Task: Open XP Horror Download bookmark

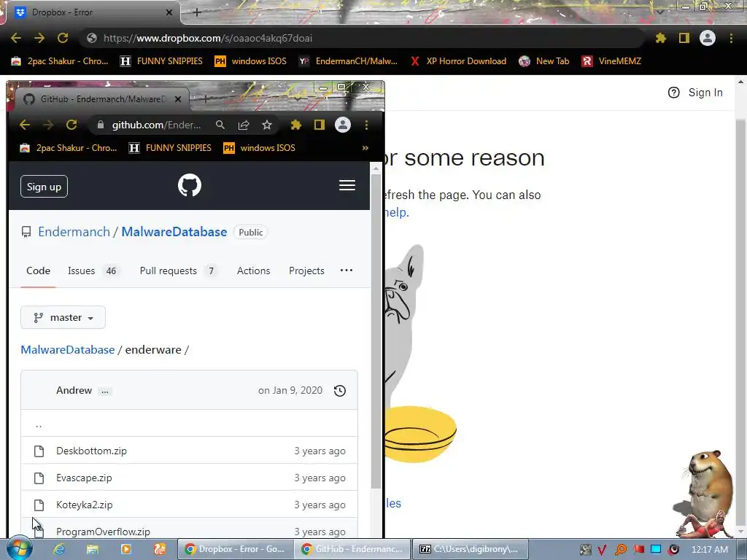Action: (x=458, y=61)
